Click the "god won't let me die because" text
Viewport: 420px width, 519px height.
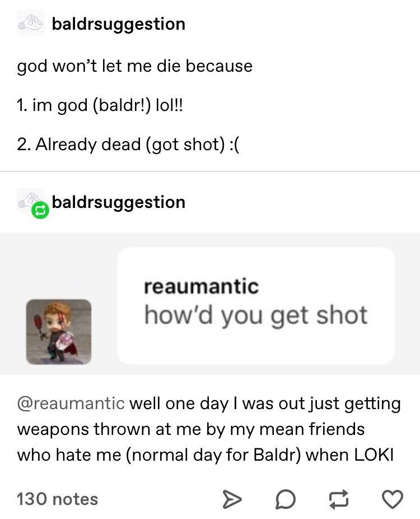pyautogui.click(x=134, y=66)
